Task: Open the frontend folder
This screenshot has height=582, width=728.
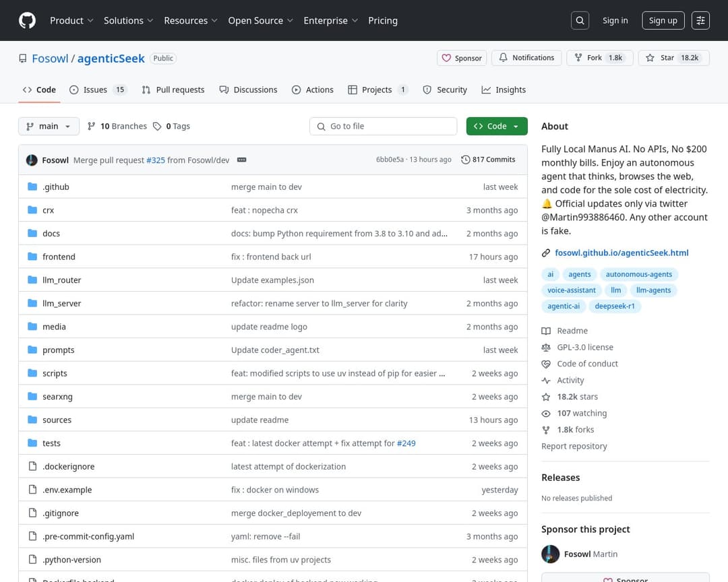Action: [x=59, y=257]
